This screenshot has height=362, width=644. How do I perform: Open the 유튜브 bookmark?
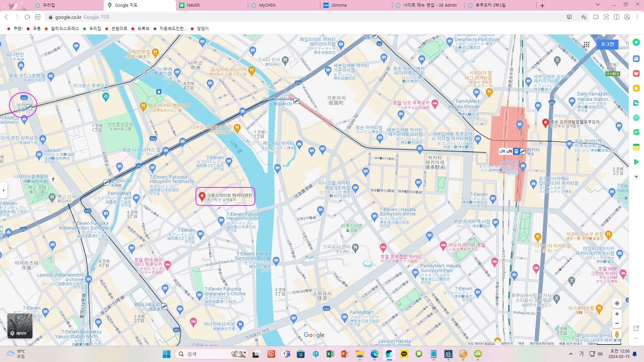pyautogui.click(x=140, y=29)
